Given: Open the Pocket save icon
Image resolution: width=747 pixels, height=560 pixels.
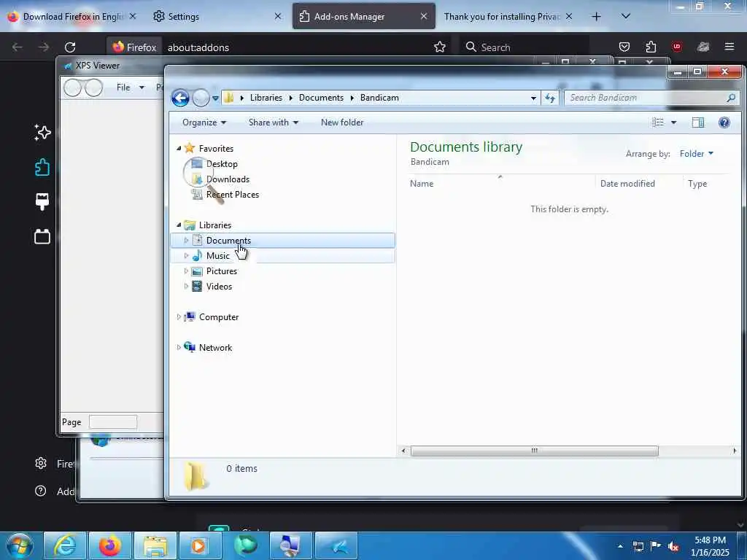Looking at the screenshot, I should pyautogui.click(x=624, y=47).
